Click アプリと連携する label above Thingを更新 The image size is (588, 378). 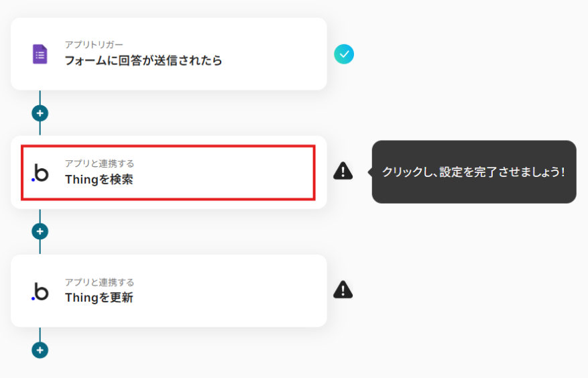click(x=99, y=282)
